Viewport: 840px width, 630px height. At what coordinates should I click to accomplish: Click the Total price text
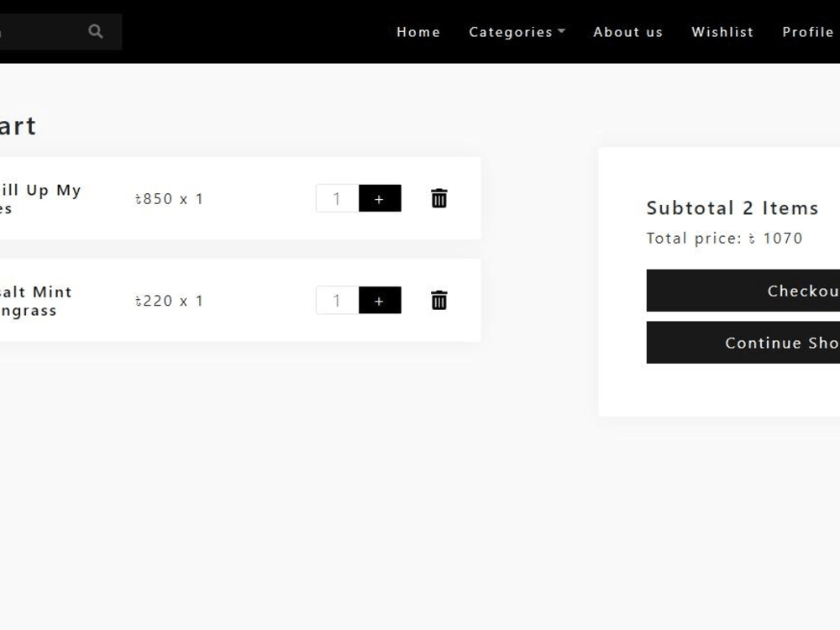pos(726,238)
